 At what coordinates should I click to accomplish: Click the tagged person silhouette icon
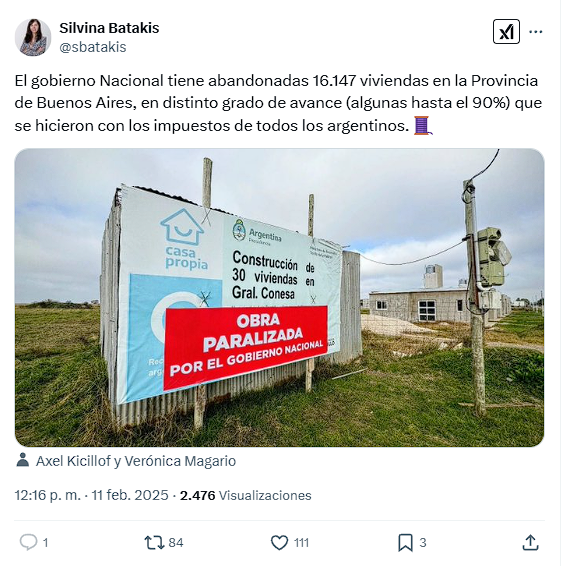tap(23, 460)
